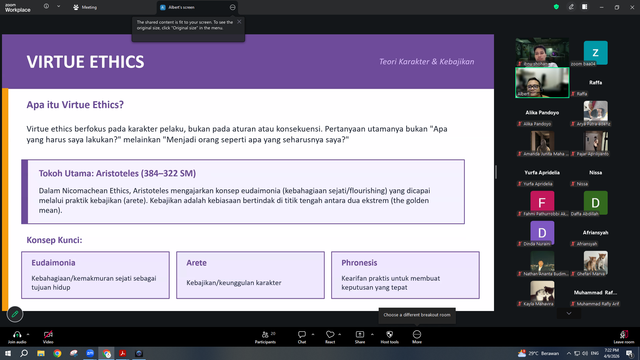Click the Phronesis concept card
The width and height of the screenshot is (640, 360).
(x=405, y=275)
